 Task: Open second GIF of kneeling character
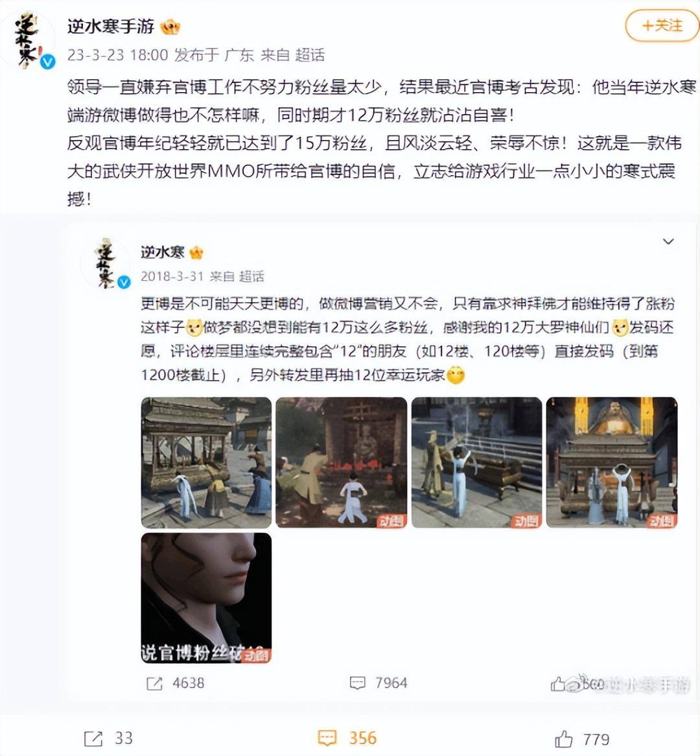pyautogui.click(x=342, y=462)
